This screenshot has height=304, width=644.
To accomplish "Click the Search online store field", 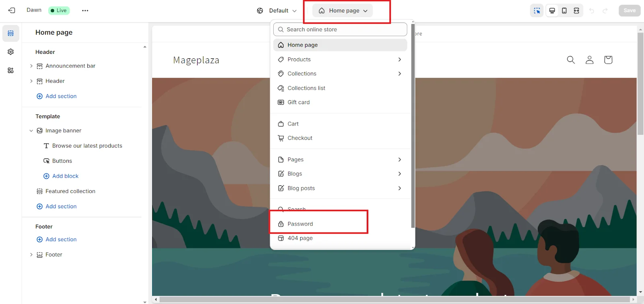I will click(340, 29).
